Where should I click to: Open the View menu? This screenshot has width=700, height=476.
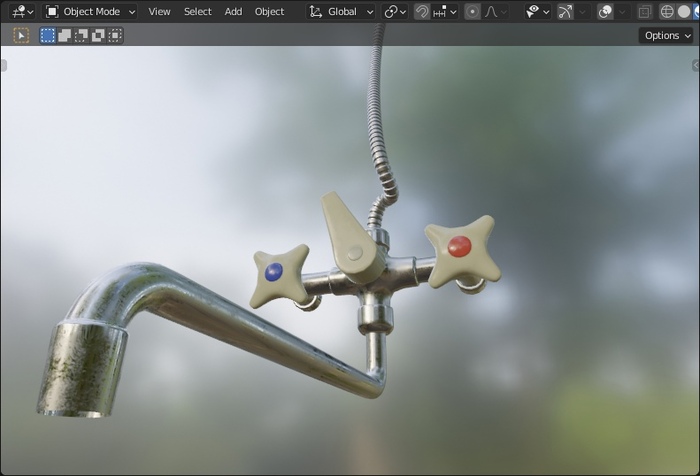159,12
